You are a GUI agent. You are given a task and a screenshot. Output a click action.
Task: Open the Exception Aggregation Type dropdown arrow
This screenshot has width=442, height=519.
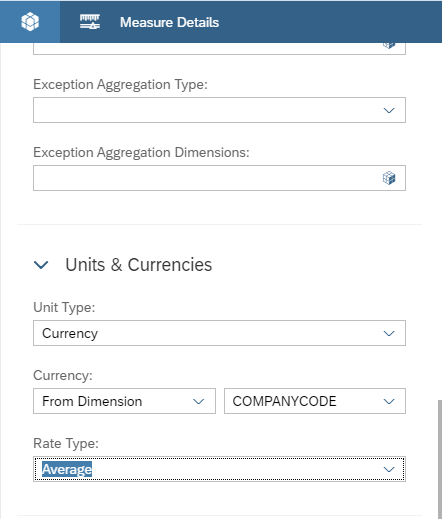click(x=389, y=110)
